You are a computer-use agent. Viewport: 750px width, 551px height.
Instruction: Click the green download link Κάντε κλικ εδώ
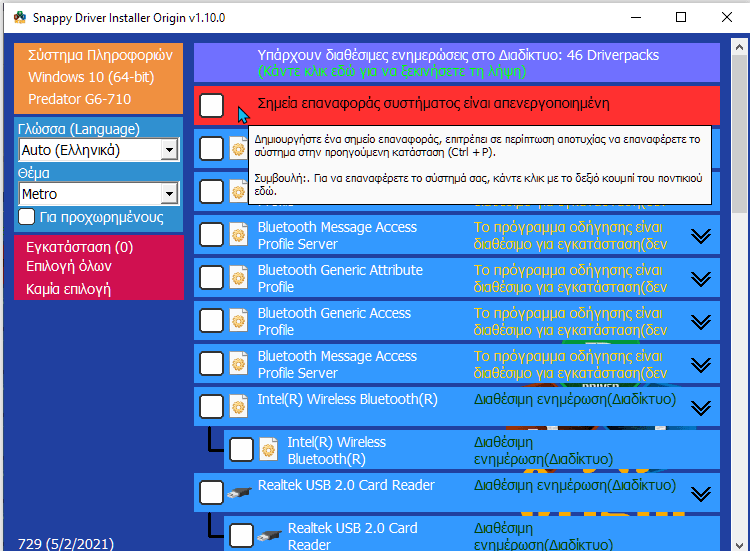coord(392,71)
